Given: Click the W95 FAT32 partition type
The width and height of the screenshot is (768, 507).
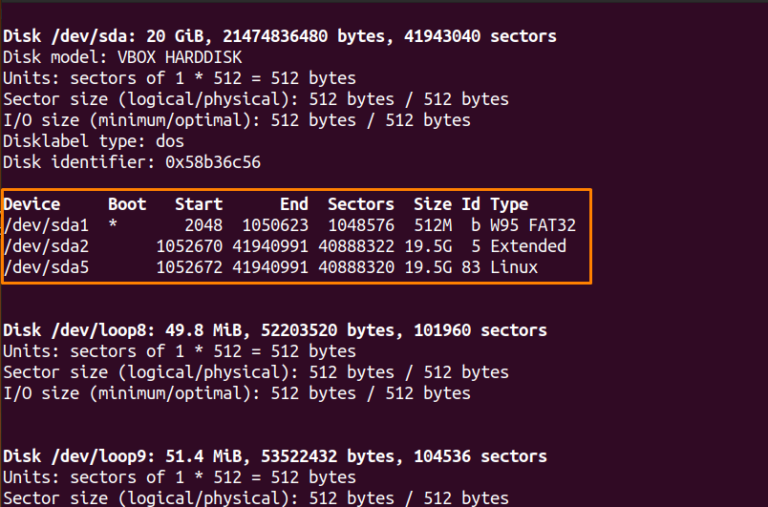Looking at the screenshot, I should (533, 225).
